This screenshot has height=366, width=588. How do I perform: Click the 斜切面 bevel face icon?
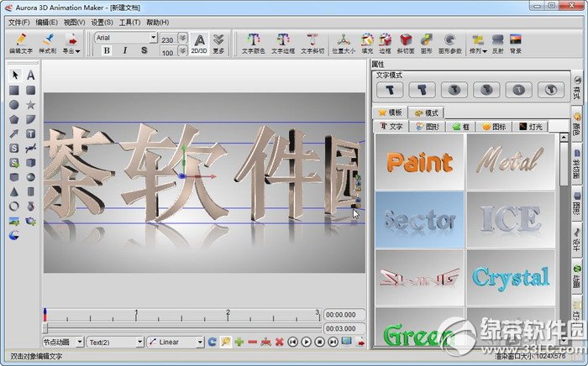(406, 44)
